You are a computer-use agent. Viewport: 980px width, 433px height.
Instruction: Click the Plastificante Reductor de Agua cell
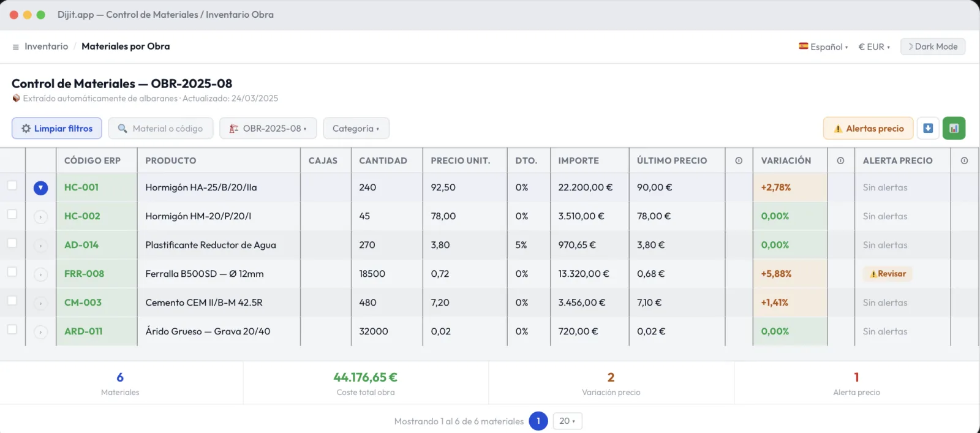tap(219, 245)
